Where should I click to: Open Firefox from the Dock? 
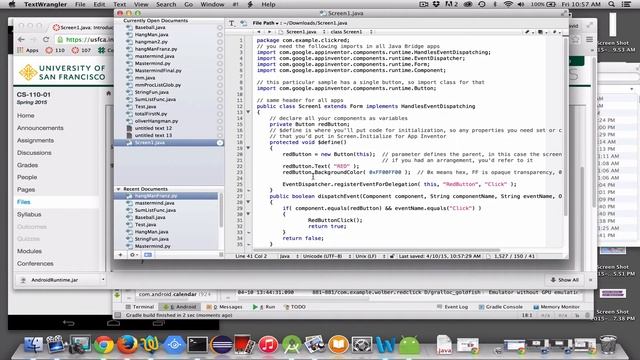coord(127,344)
